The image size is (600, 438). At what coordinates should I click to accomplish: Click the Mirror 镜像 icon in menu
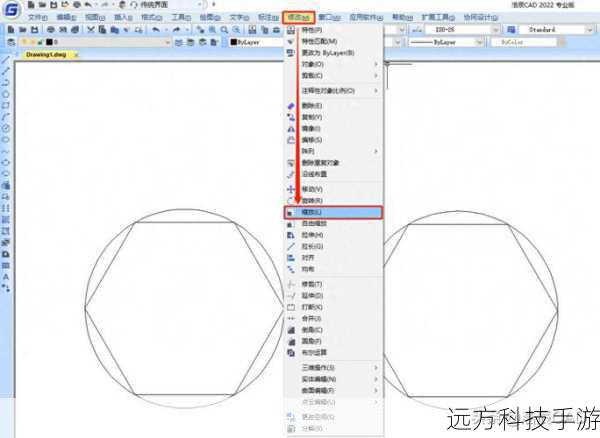click(291, 129)
